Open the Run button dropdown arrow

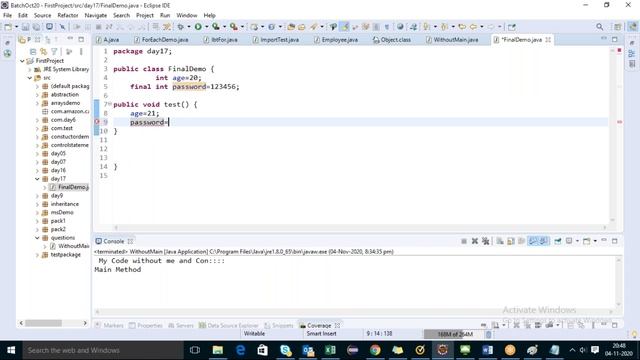(207, 27)
